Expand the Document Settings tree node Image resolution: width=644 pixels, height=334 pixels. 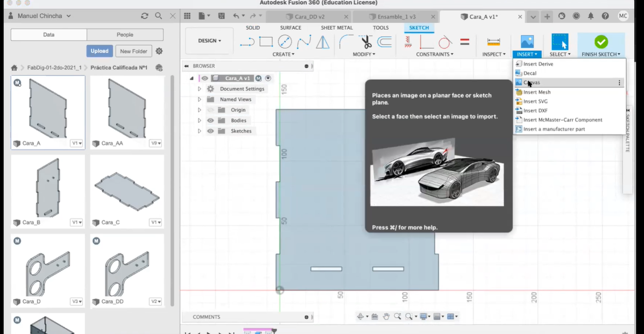tap(199, 89)
